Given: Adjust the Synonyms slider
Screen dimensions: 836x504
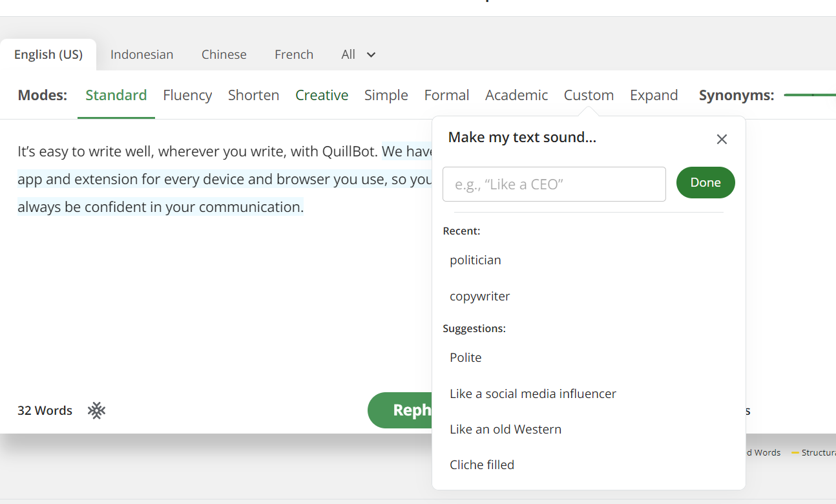Looking at the screenshot, I should (x=812, y=95).
